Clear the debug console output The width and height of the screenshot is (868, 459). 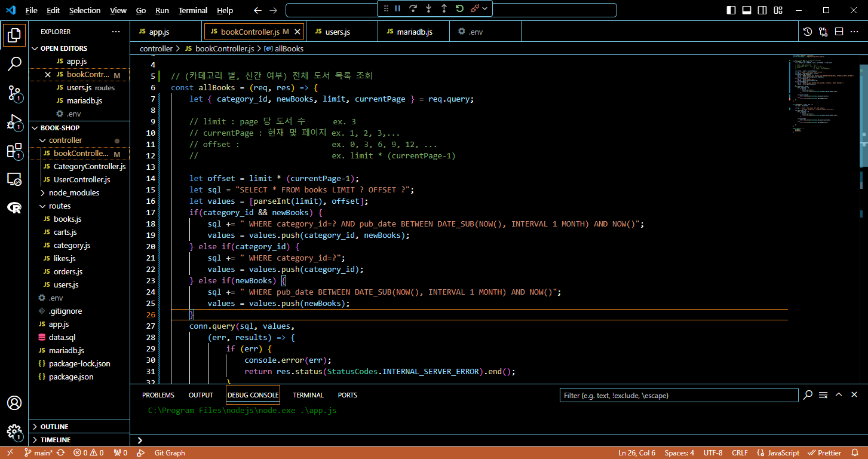pos(823,395)
